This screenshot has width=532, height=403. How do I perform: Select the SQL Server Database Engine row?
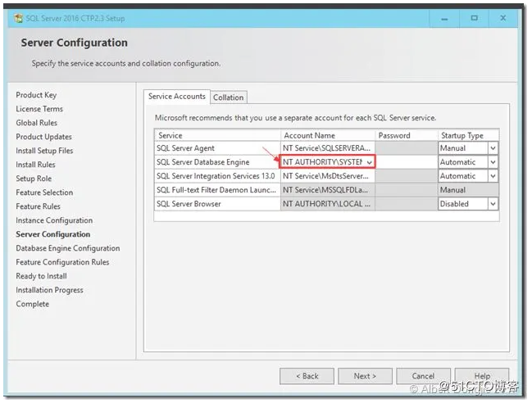(x=217, y=162)
